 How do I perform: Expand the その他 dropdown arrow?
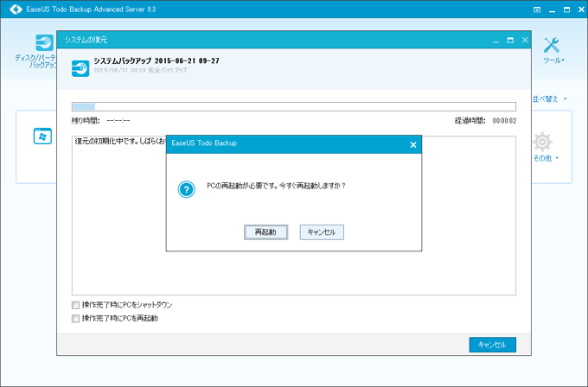(x=557, y=158)
